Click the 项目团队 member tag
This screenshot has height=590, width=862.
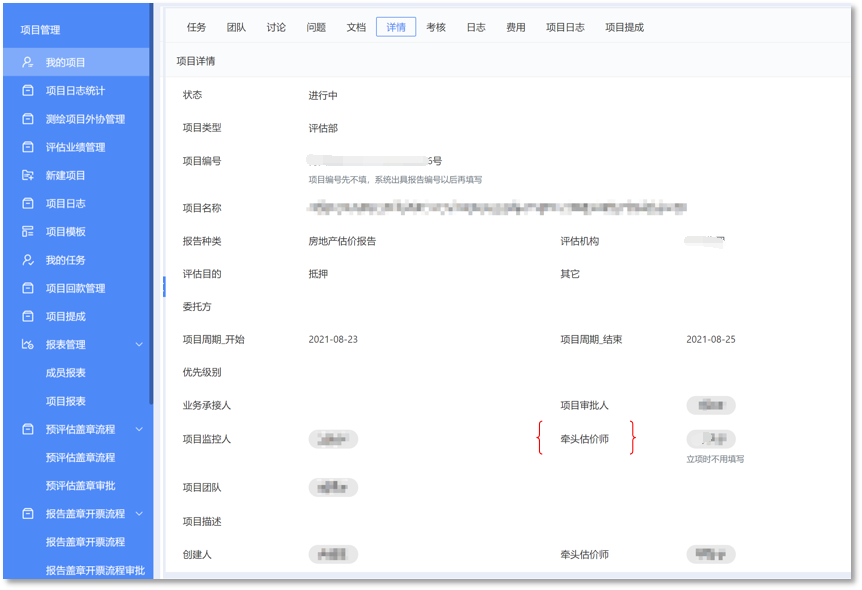[x=333, y=488]
